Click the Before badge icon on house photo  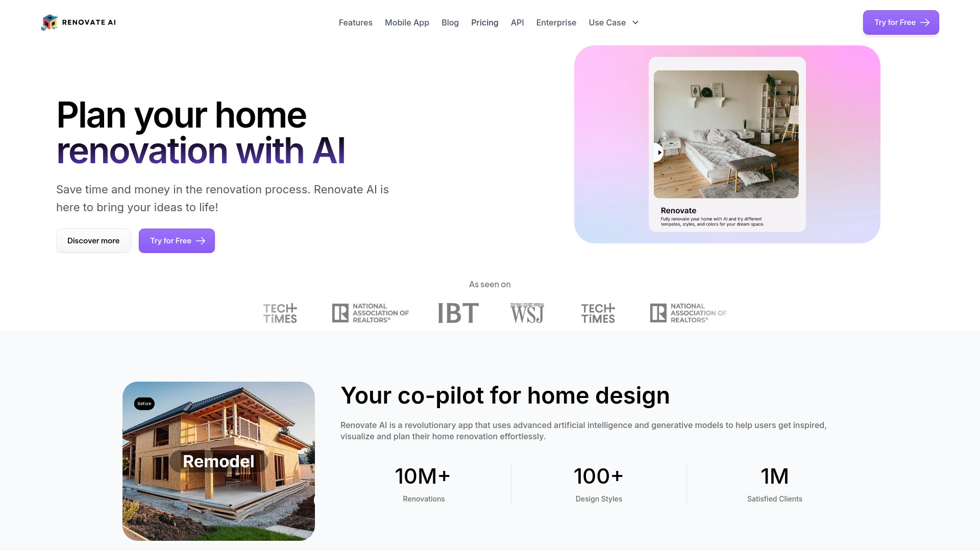[x=144, y=404]
